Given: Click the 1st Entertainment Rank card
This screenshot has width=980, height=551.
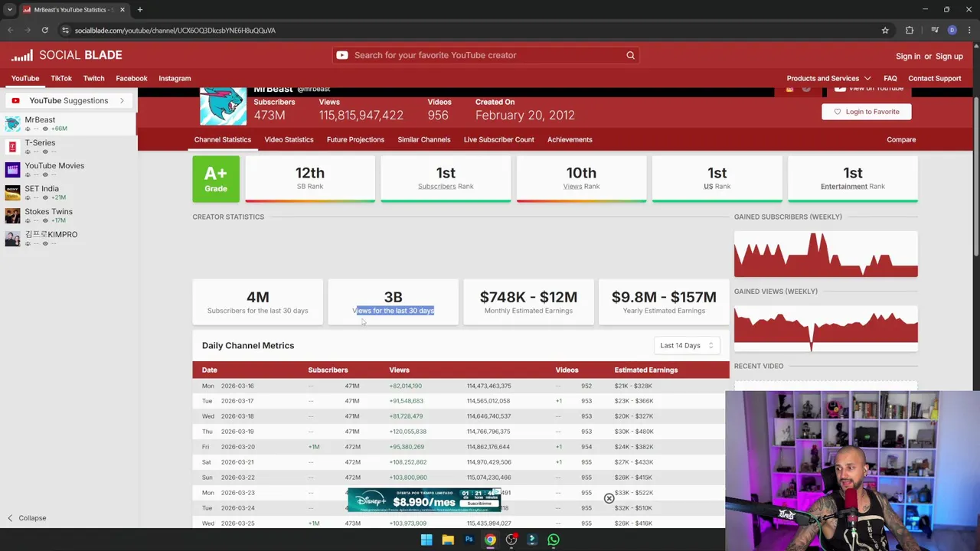Looking at the screenshot, I should click(853, 179).
